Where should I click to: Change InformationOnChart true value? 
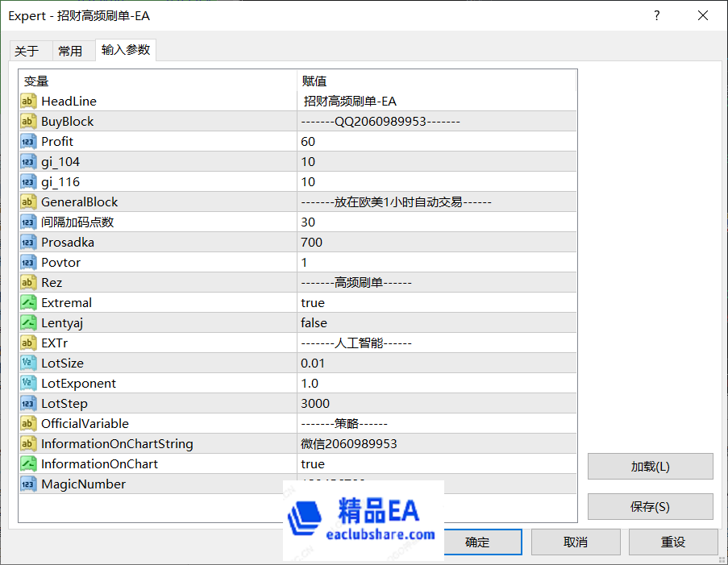(313, 464)
